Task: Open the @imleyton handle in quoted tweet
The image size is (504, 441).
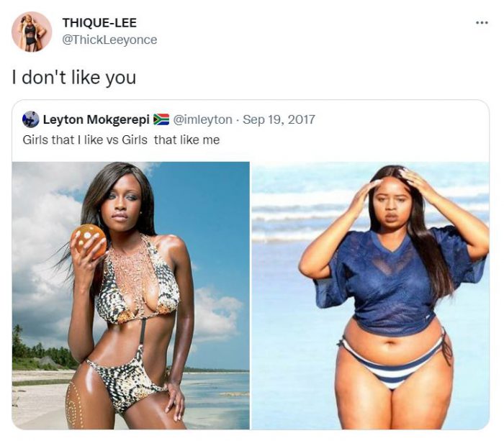Action: (203, 119)
